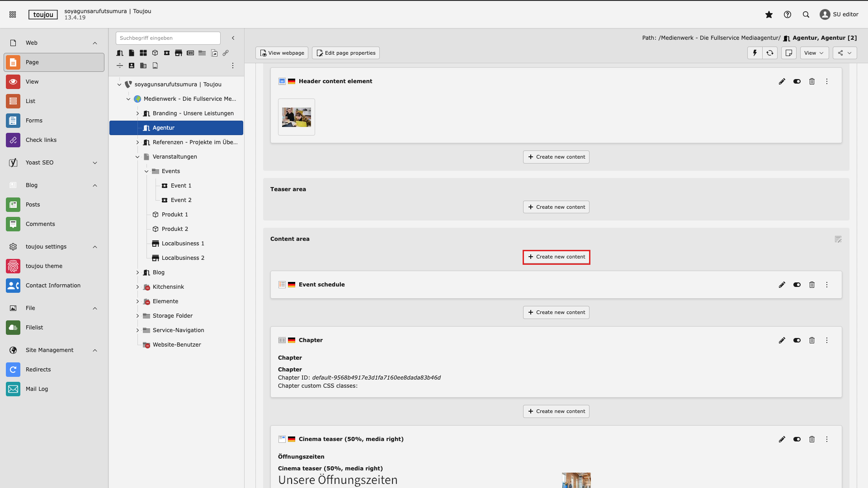Toggle visibility of the Cinema teaser element

pos(797,439)
